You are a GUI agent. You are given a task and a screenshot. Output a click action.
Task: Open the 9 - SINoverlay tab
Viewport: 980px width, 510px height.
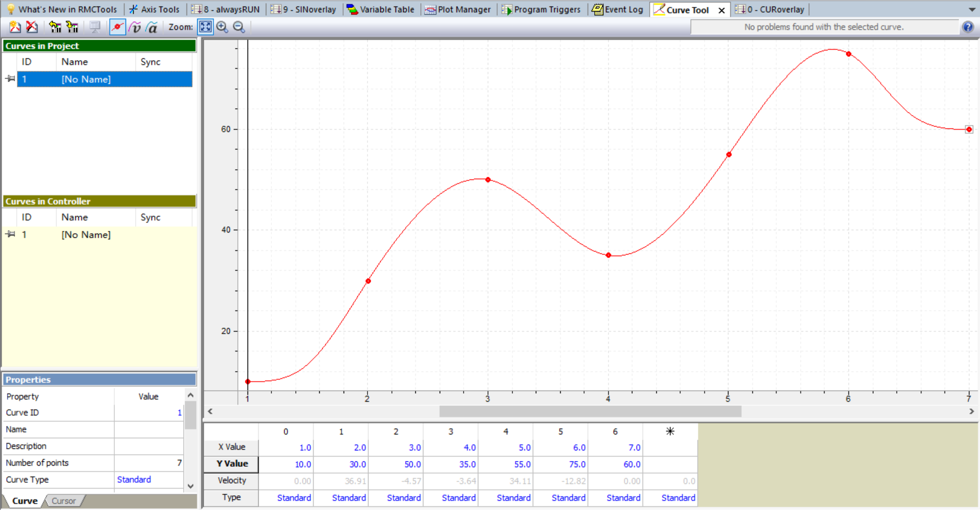pyautogui.click(x=303, y=9)
